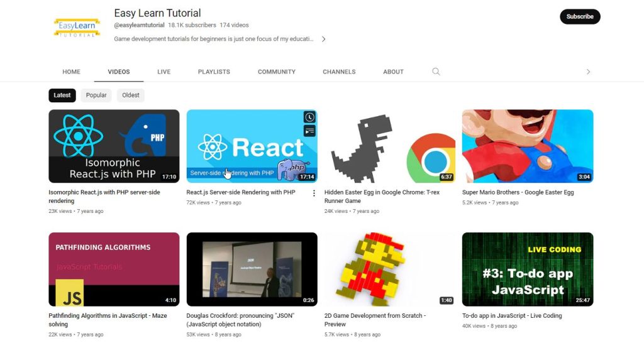
Task: Click the Watch Later clock icon
Action: point(309,117)
